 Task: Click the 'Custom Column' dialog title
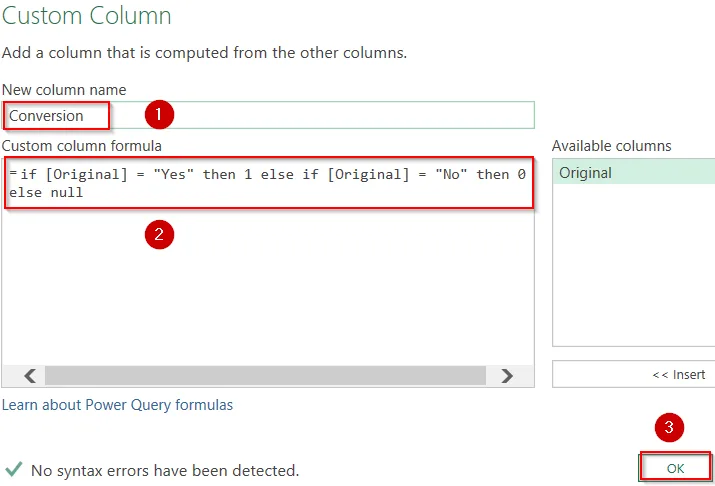[87, 16]
